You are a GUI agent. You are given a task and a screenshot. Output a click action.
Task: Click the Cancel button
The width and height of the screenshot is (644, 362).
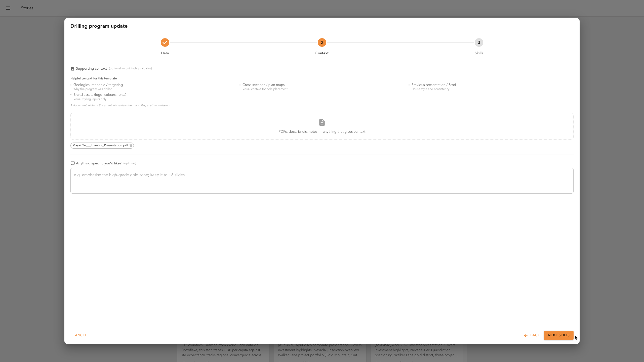click(x=79, y=335)
